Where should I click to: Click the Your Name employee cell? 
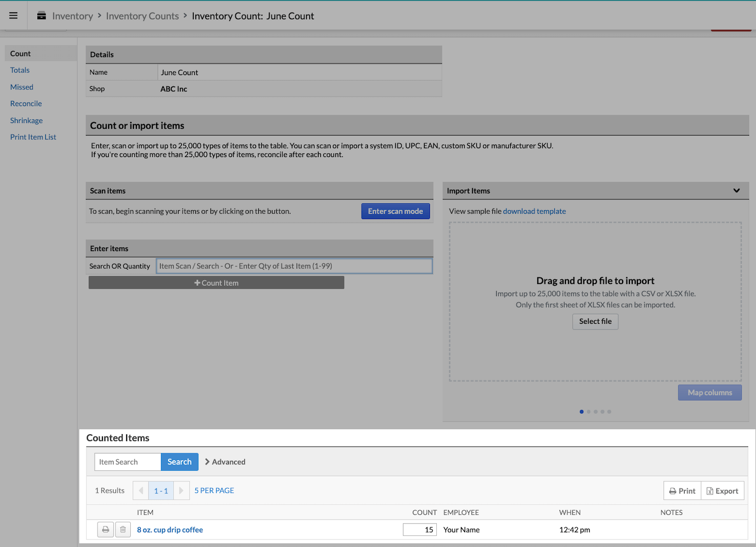coord(461,530)
